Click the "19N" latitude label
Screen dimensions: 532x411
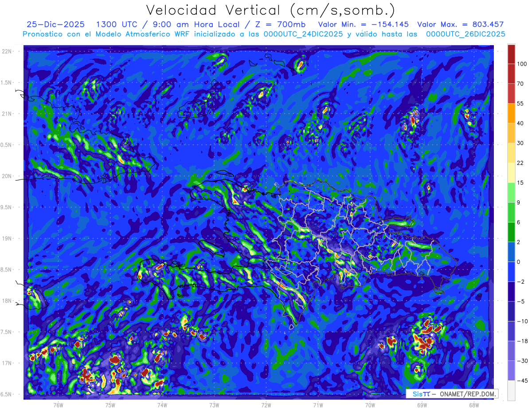tap(7, 239)
